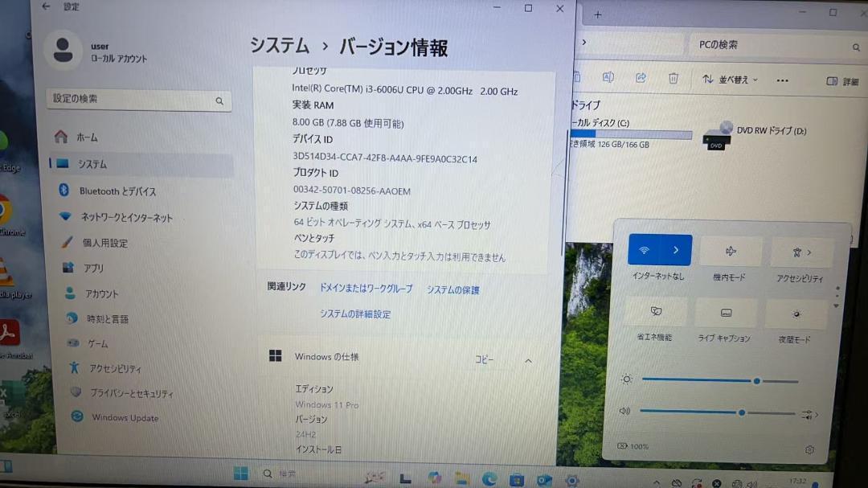Add new tab in File Explorer
The image size is (868, 488).
click(x=598, y=15)
